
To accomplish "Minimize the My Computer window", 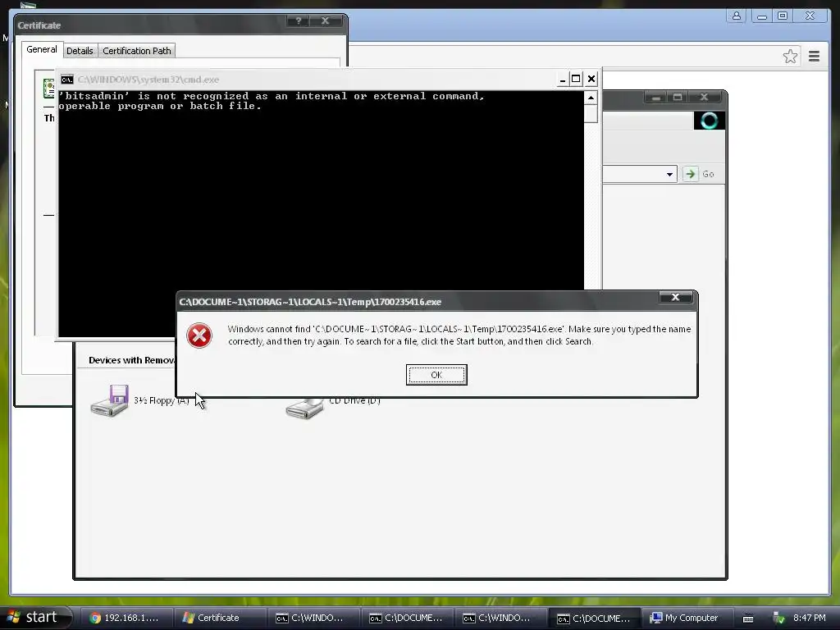I will click(x=655, y=97).
